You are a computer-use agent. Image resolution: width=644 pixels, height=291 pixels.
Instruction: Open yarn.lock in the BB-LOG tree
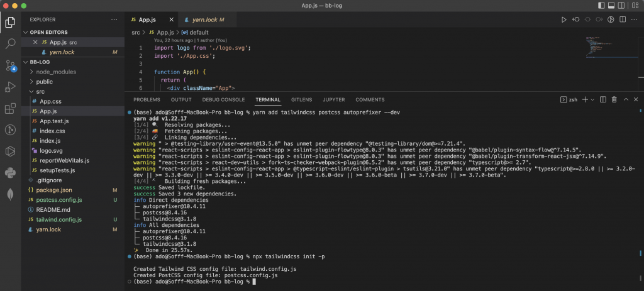point(73,229)
